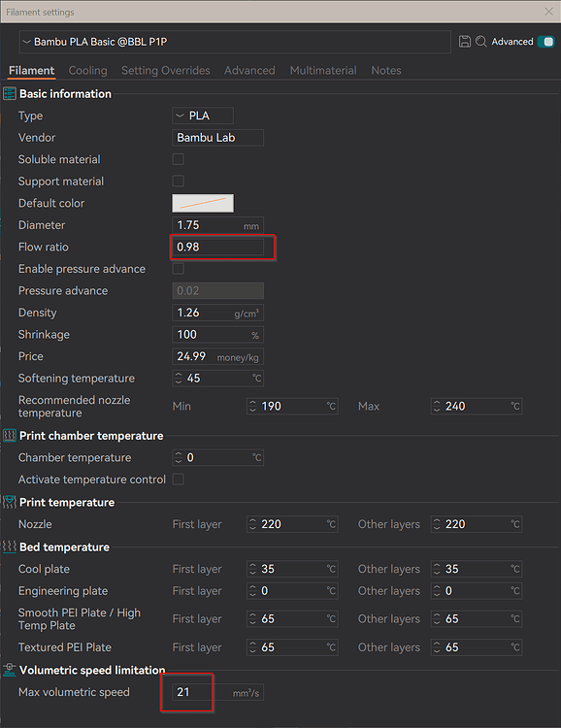Screen dimensions: 561x728
Task: Adjust Softening temperature stepper arrows
Action: (179, 379)
